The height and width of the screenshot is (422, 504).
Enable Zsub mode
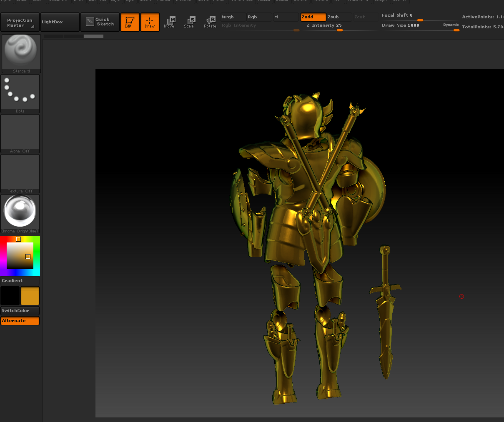pyautogui.click(x=339, y=17)
